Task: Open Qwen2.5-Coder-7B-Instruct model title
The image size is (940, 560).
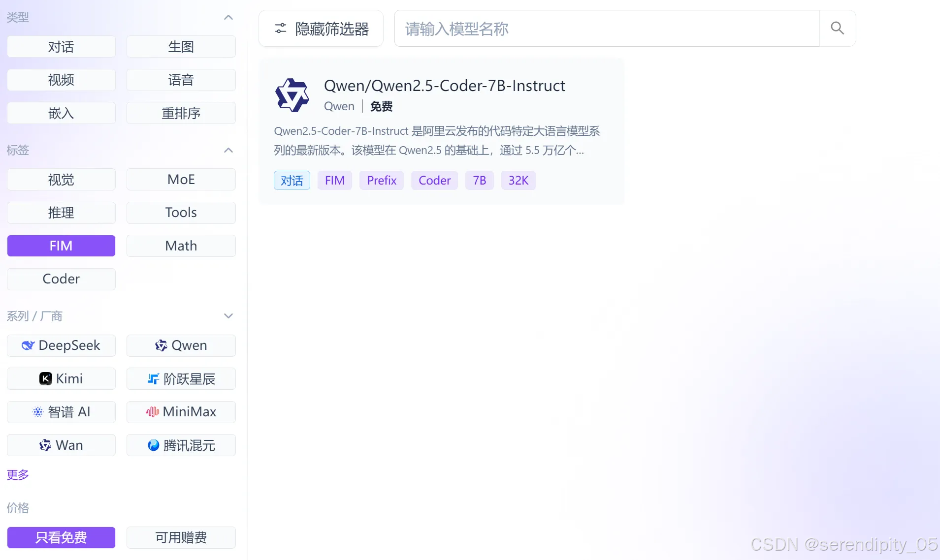Action: pos(445,86)
